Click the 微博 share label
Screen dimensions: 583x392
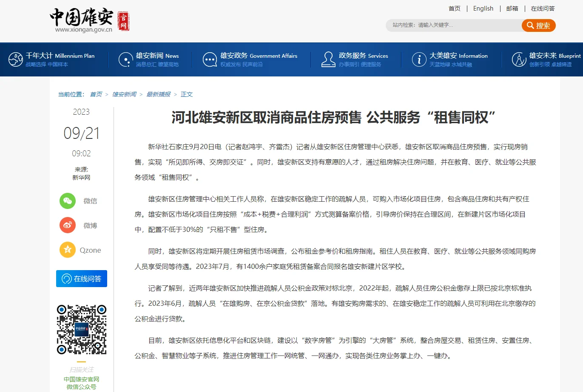click(x=90, y=226)
